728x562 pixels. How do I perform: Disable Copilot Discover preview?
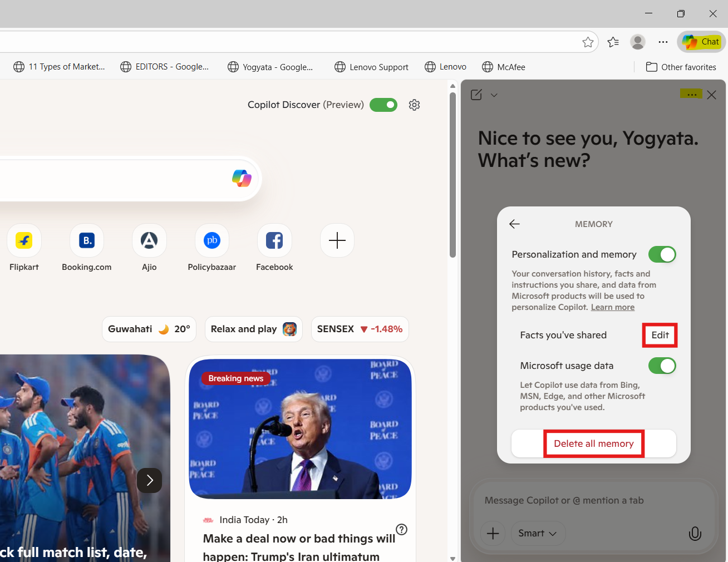coord(383,105)
